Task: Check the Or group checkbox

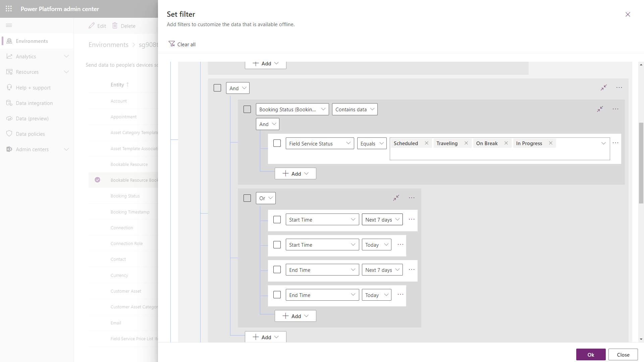Action: (247, 198)
